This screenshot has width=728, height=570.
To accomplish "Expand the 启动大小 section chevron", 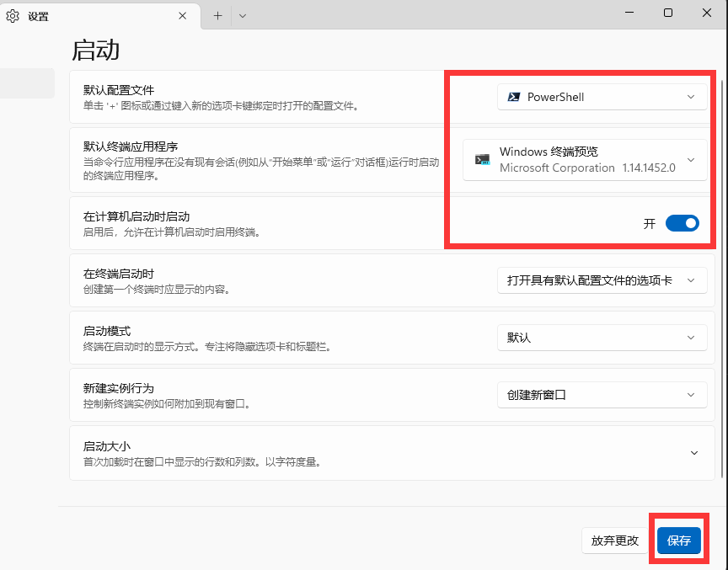I will (694, 453).
